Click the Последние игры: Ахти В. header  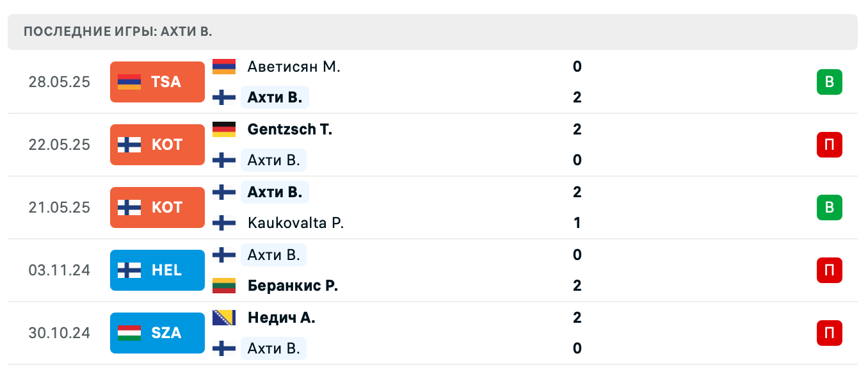tap(118, 31)
